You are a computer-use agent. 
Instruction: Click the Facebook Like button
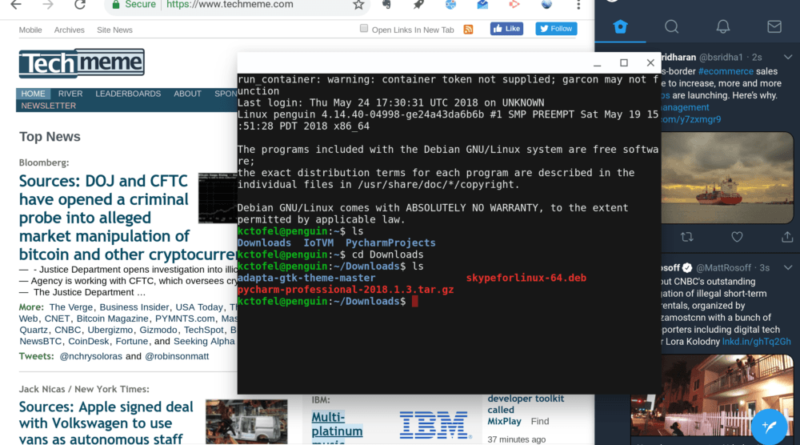[507, 29]
